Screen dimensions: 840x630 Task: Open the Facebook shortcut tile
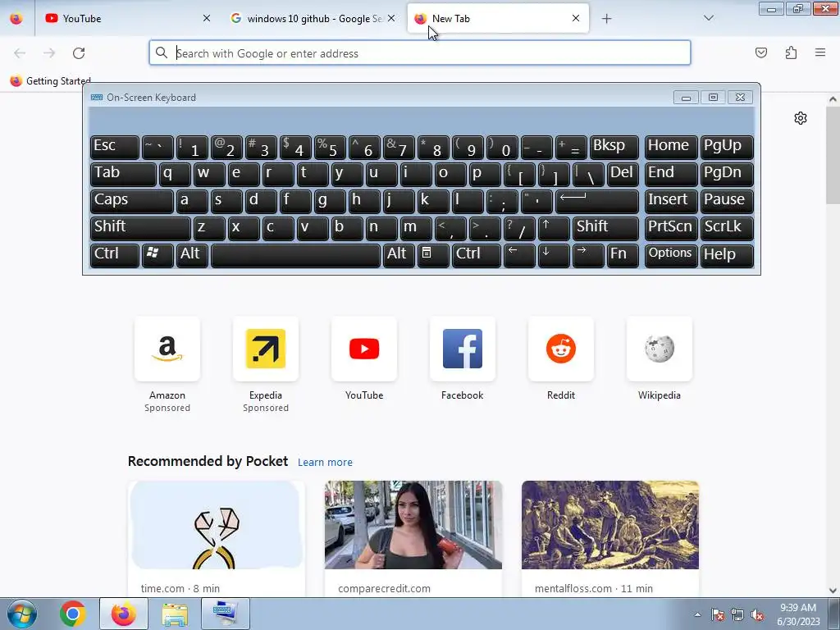pos(463,349)
